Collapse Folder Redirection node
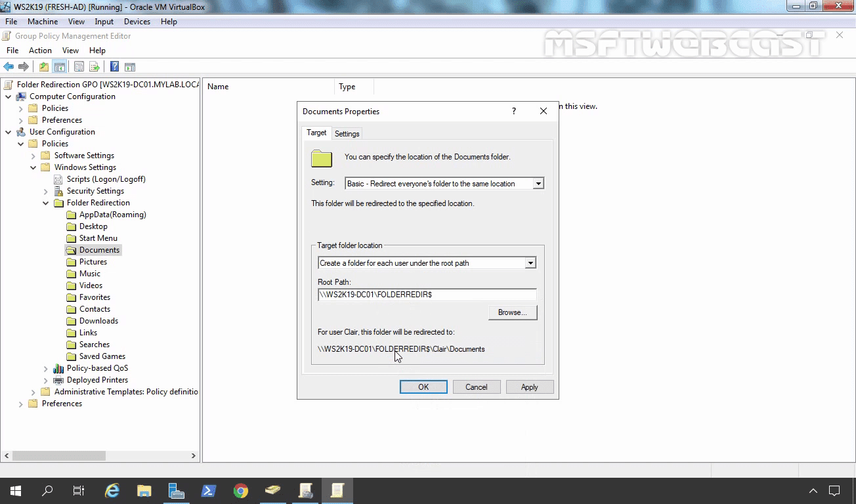 [x=46, y=203]
